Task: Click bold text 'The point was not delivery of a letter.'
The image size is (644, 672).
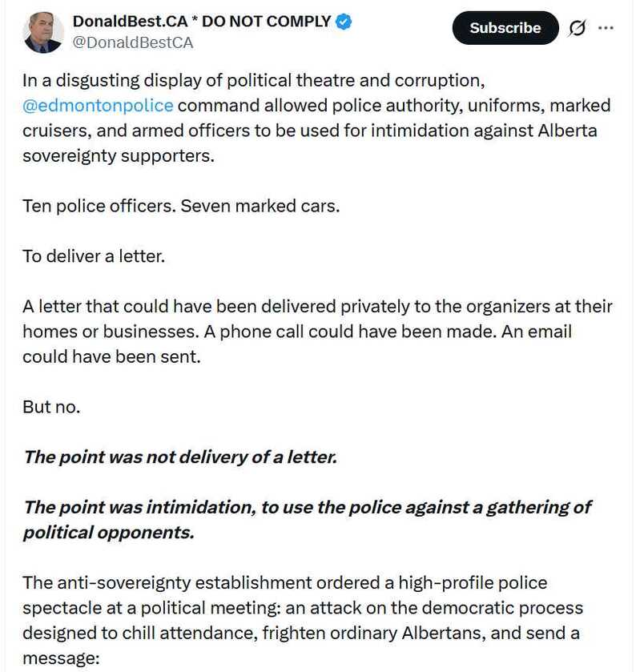Action: click(x=180, y=457)
